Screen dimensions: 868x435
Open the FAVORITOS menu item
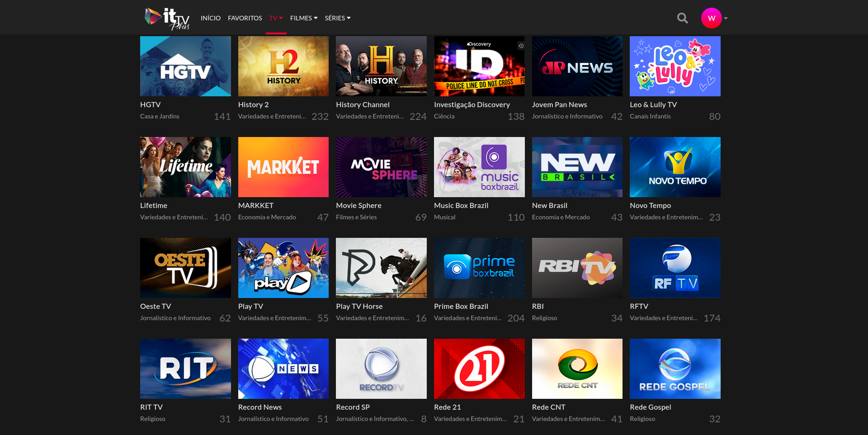tap(245, 18)
